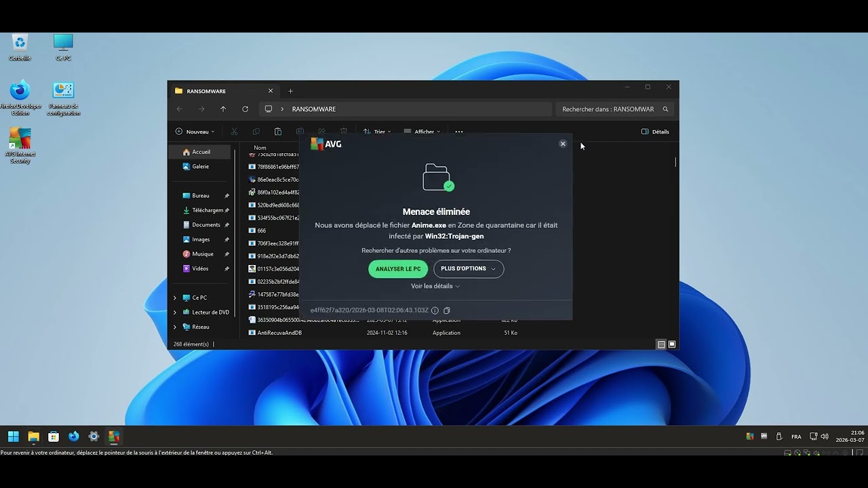This screenshot has height=488, width=868.
Task: Go forward in File Explorer
Action: 201,109
